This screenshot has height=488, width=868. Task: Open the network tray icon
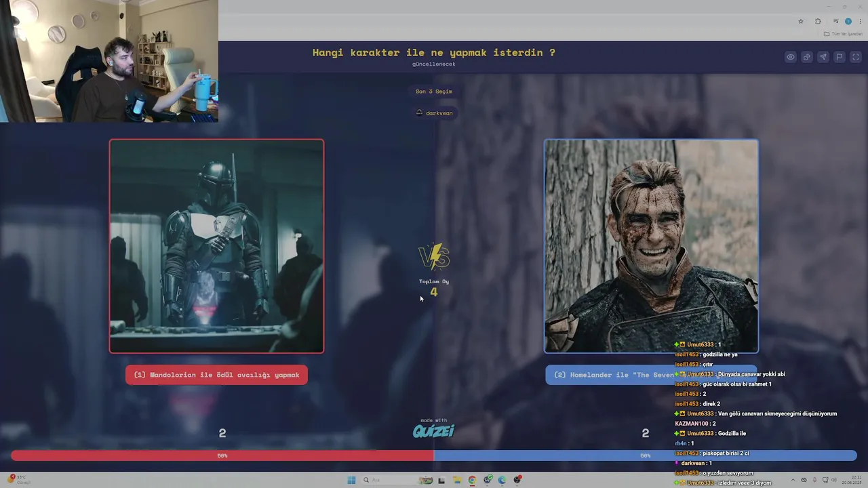coord(825,480)
